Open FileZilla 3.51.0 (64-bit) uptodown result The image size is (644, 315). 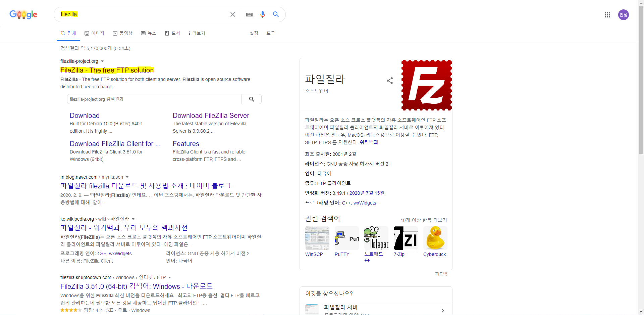coord(137,286)
